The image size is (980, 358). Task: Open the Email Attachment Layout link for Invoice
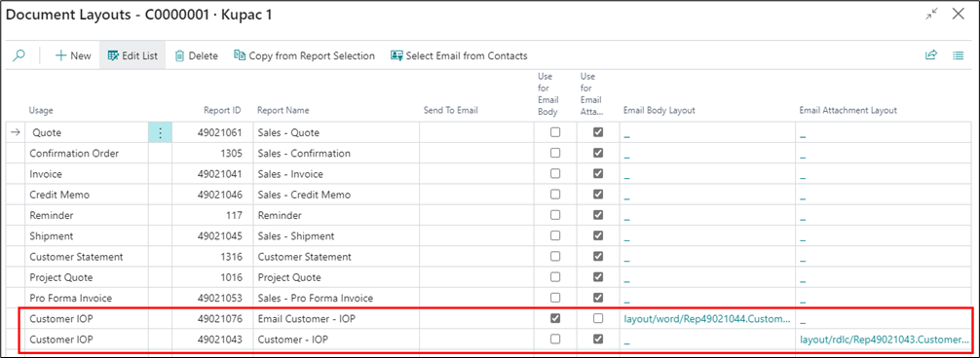click(803, 176)
